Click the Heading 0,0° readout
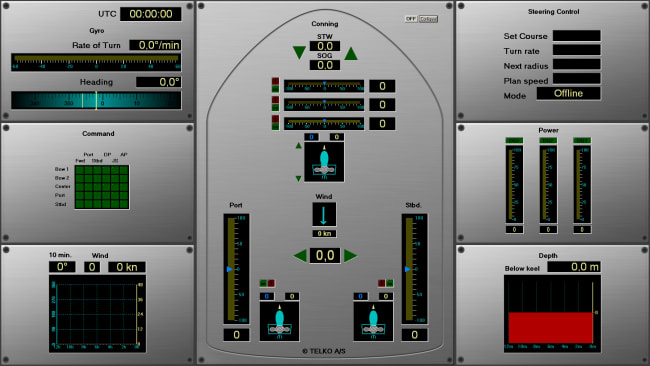650x366 pixels. pyautogui.click(x=158, y=82)
